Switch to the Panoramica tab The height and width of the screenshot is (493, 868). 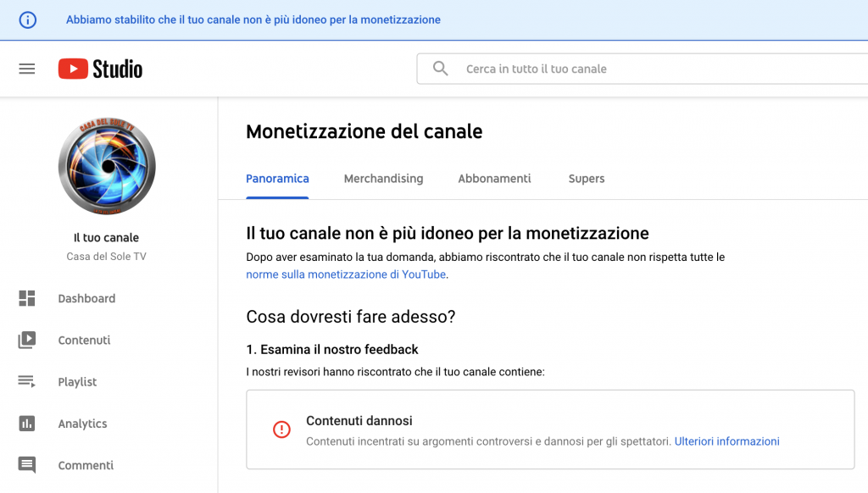click(x=277, y=179)
